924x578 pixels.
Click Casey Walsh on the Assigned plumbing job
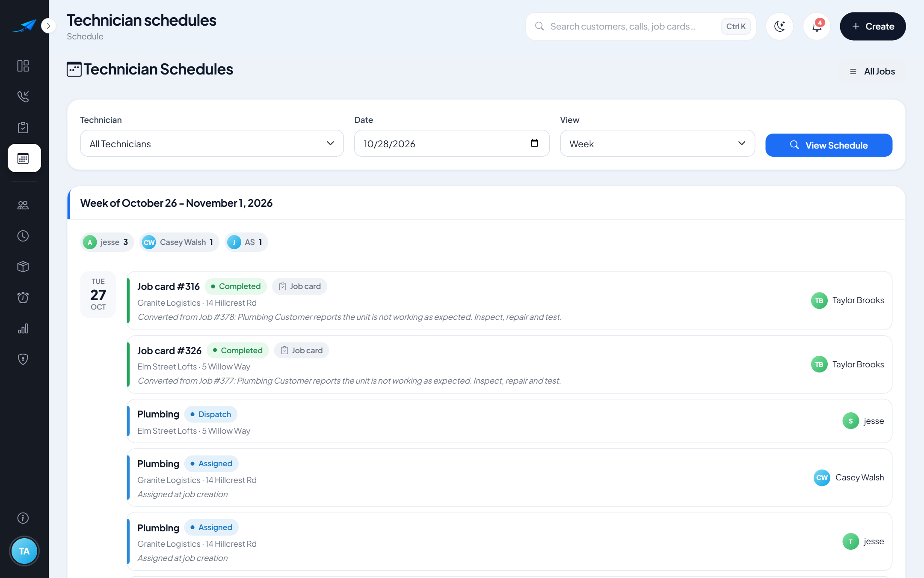click(849, 477)
